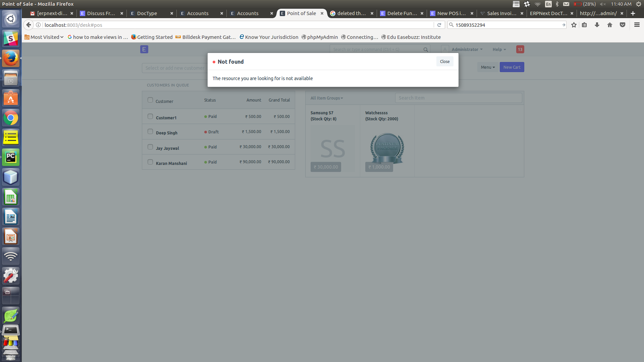Launch PyCharm from the dock
This screenshot has width=644, height=362.
coord(11,157)
